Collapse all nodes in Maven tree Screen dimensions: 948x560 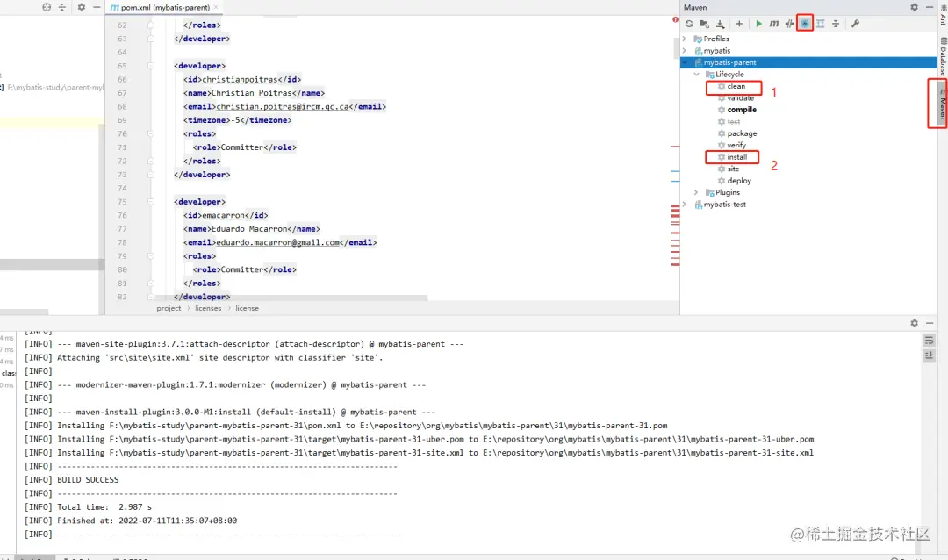pos(836,24)
